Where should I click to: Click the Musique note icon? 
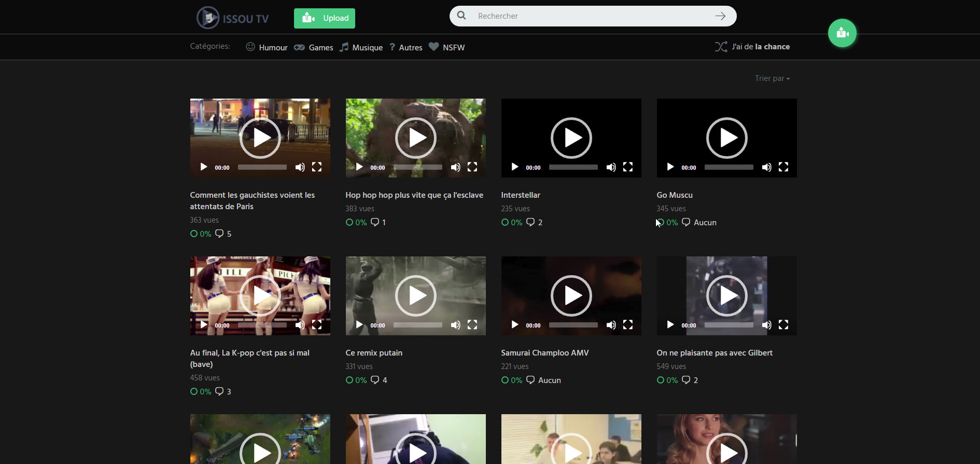344,47
